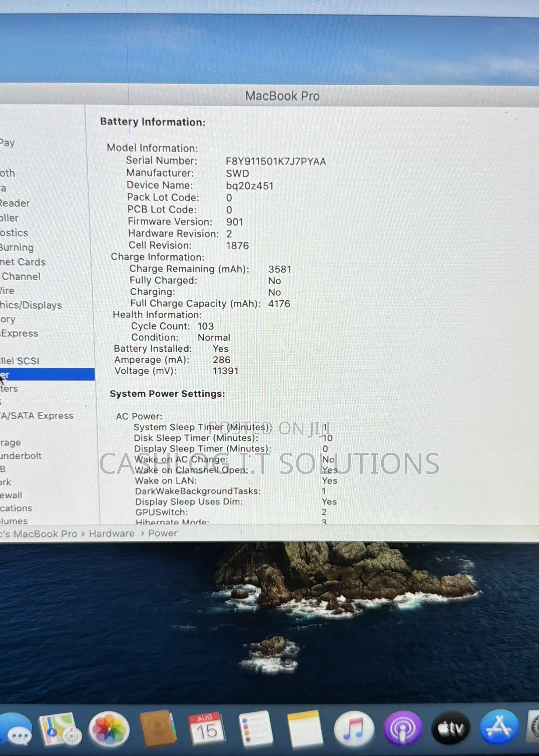The image size is (539, 756).
Task: Select the Apple Pay sidebar item
Action: click(7, 143)
